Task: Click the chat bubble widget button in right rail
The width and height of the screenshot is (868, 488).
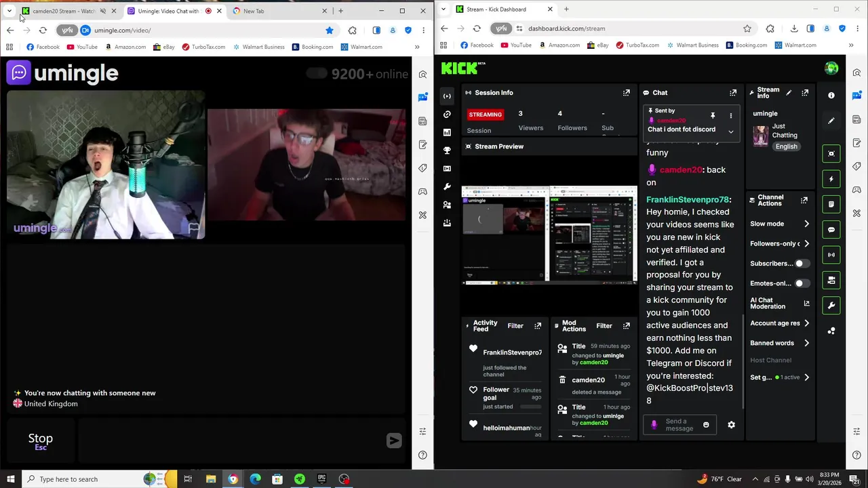Action: (x=831, y=230)
